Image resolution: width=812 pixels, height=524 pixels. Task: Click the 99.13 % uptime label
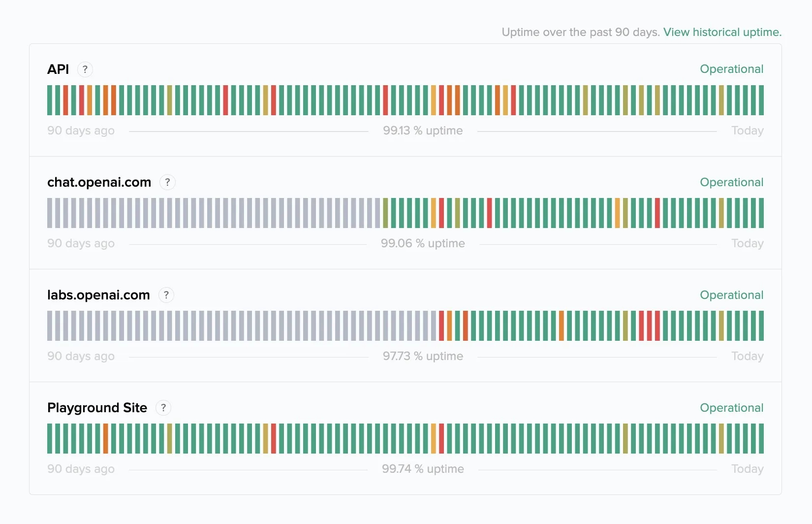point(423,131)
